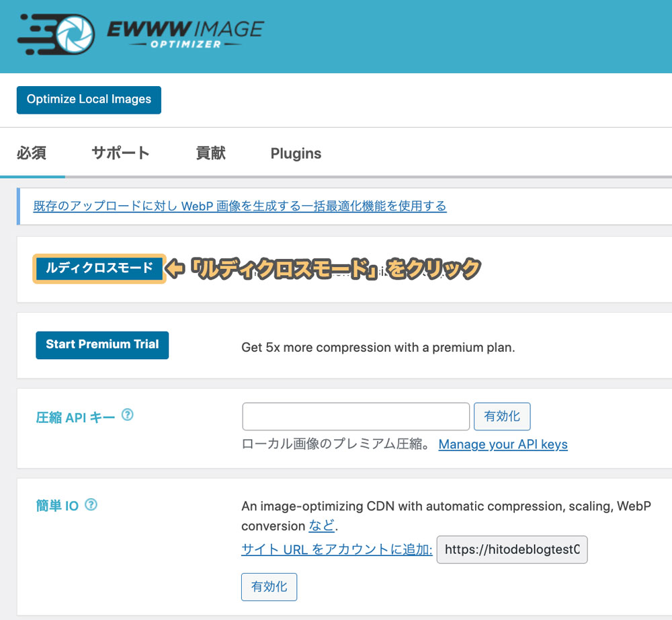
Task: Open the サポート tab
Action: click(120, 153)
